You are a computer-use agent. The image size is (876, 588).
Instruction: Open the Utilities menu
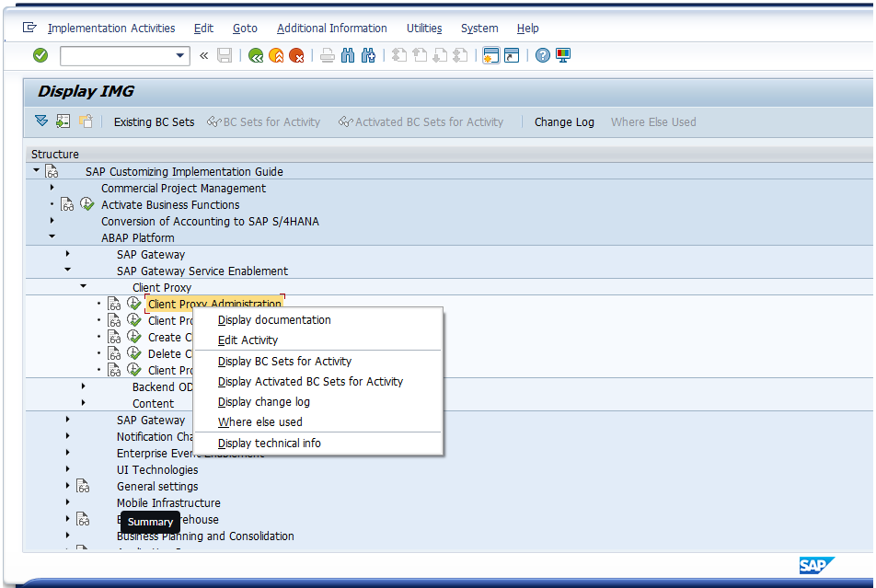pyautogui.click(x=424, y=28)
